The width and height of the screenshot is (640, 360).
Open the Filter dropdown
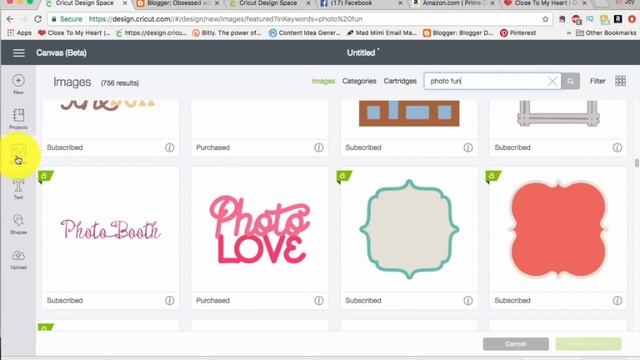598,81
